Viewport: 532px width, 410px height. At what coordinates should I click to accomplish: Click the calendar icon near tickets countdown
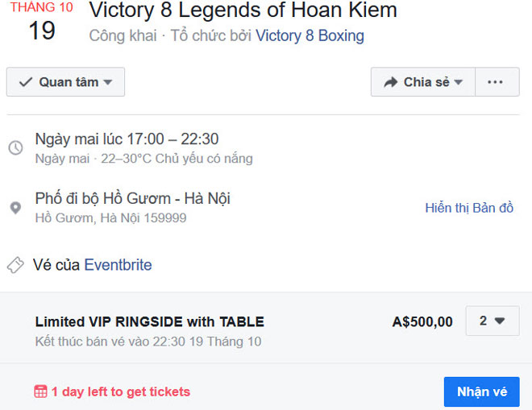click(40, 392)
